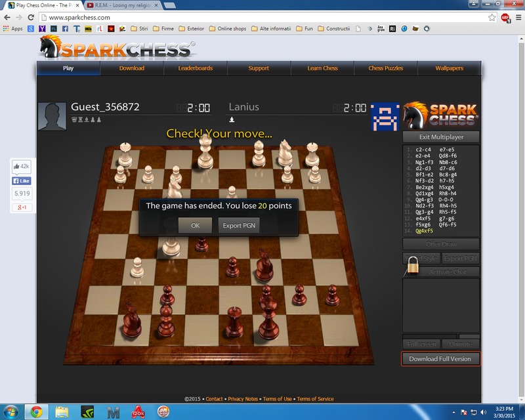Open the Google bookmark icon
This screenshot has width=525, height=420.
point(31,29)
